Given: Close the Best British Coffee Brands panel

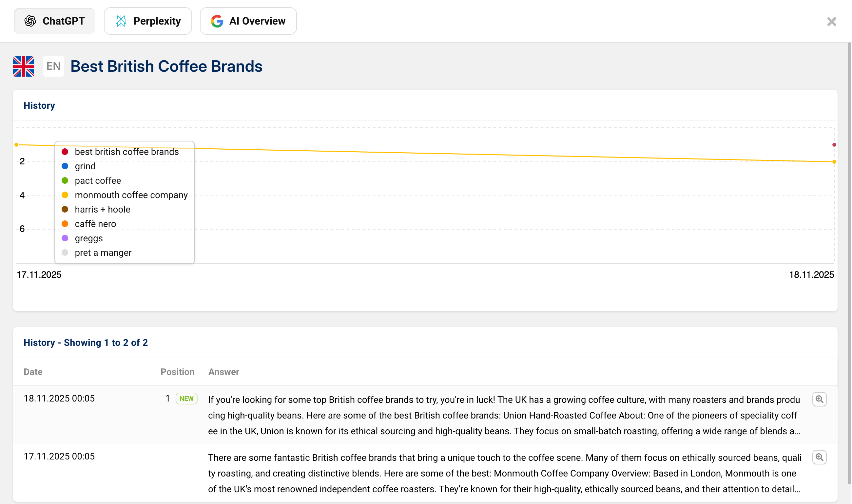Looking at the screenshot, I should click(831, 21).
